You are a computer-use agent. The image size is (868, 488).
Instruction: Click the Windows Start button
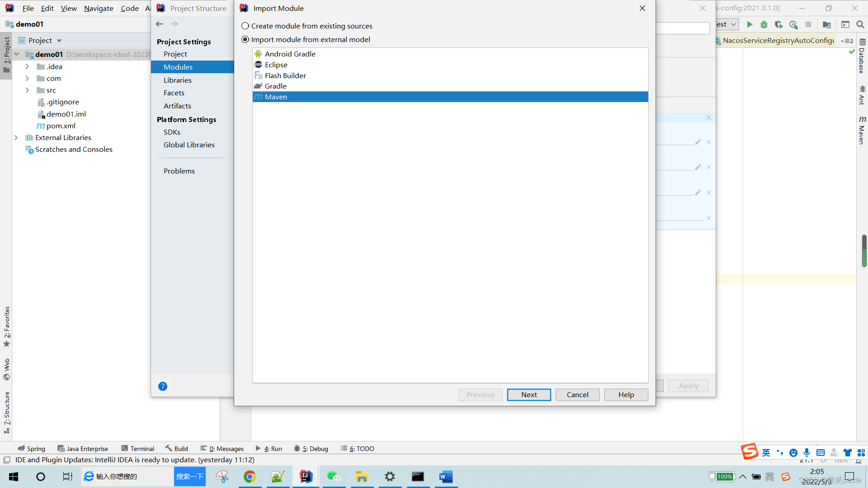14,477
